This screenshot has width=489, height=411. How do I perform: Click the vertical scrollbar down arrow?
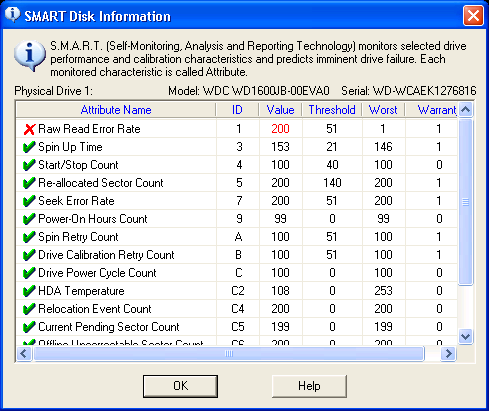point(465,336)
